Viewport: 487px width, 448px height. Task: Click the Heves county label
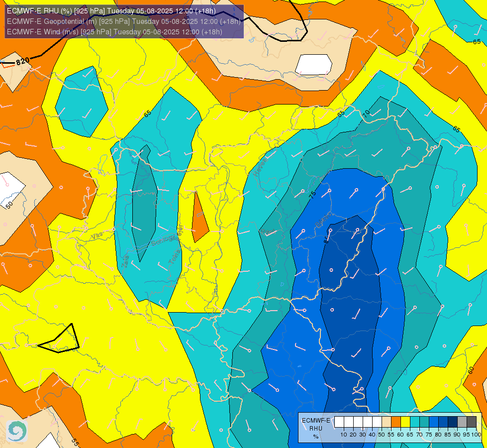tap(260, 166)
